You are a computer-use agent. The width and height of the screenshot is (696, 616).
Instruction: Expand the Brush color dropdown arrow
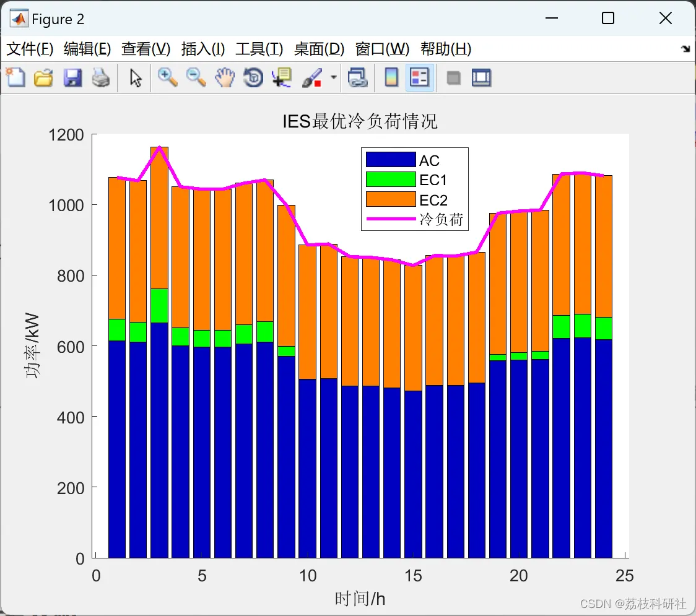click(x=333, y=77)
